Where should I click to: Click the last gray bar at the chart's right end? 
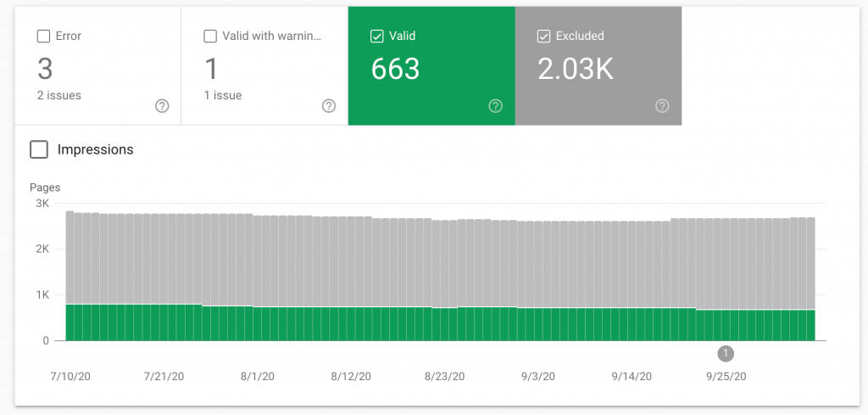point(811,263)
